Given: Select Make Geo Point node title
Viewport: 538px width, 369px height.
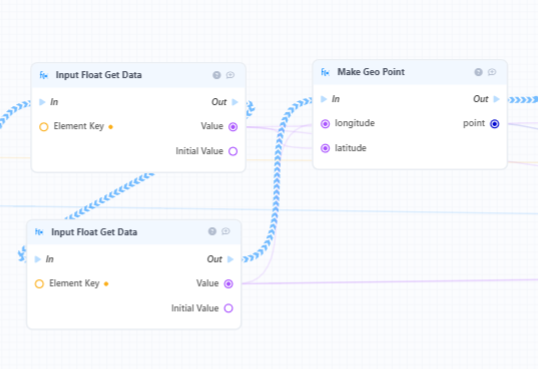Looking at the screenshot, I should pyautogui.click(x=371, y=72).
